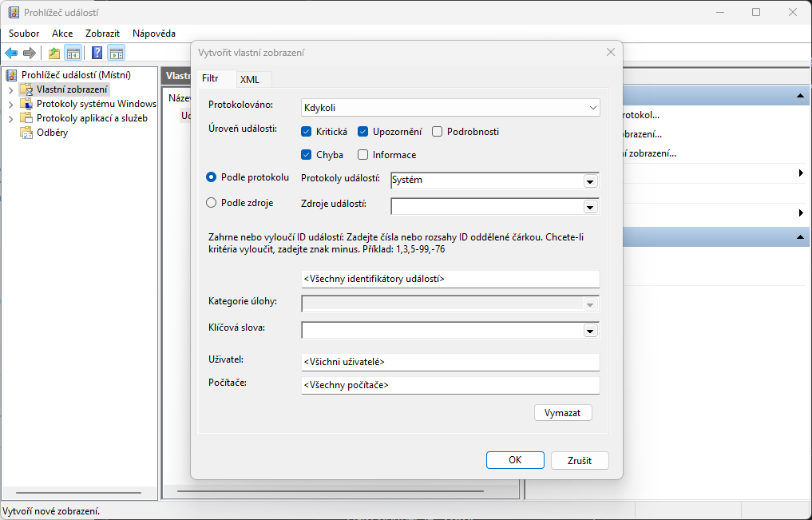This screenshot has width=812, height=520.
Task: Select the up one level folder icon
Action: 53,53
